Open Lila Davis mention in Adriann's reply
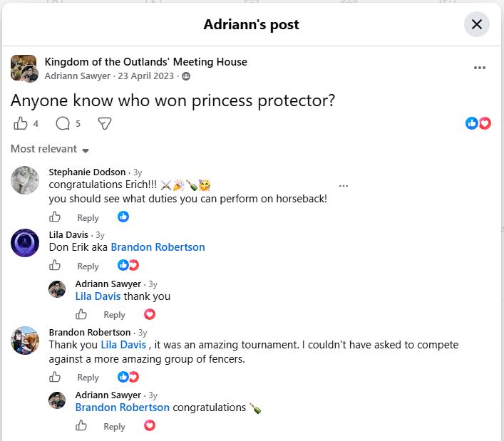The image size is (504, 441). click(98, 296)
